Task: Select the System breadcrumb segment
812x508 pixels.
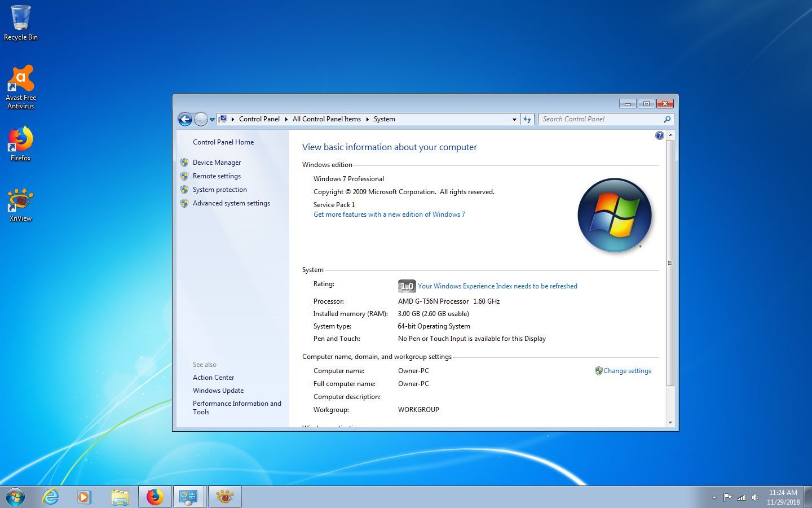Action: 384,119
